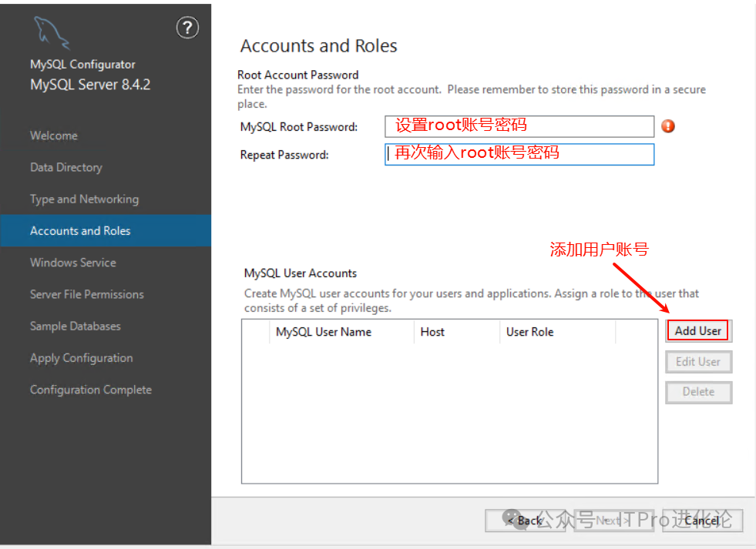The width and height of the screenshot is (756, 549).
Task: Click the 'MySQL Server 8.4.2' title text
Action: coord(90,85)
